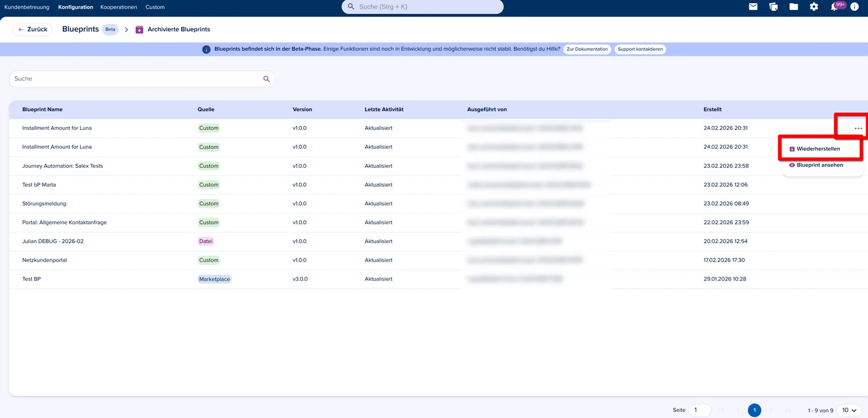
Task: Sort by Erstellt column header
Action: tap(712, 110)
